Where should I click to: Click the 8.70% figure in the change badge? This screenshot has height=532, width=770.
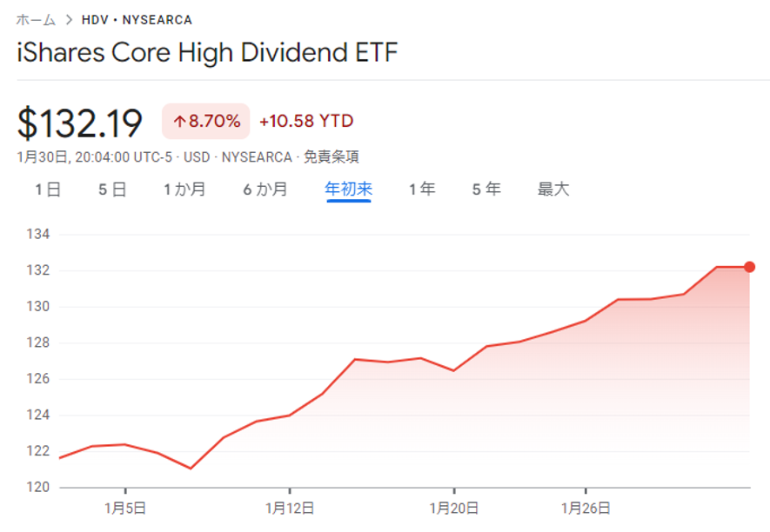214,122
